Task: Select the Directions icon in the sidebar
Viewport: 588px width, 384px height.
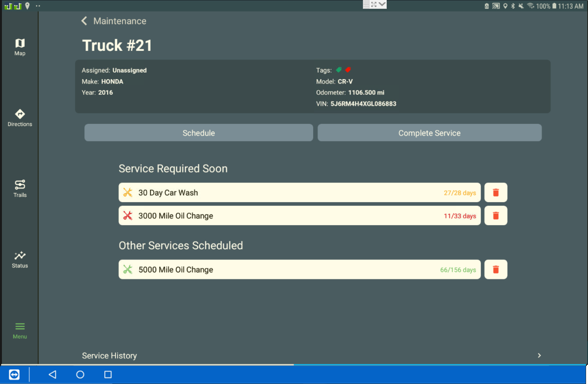Action: (x=20, y=116)
